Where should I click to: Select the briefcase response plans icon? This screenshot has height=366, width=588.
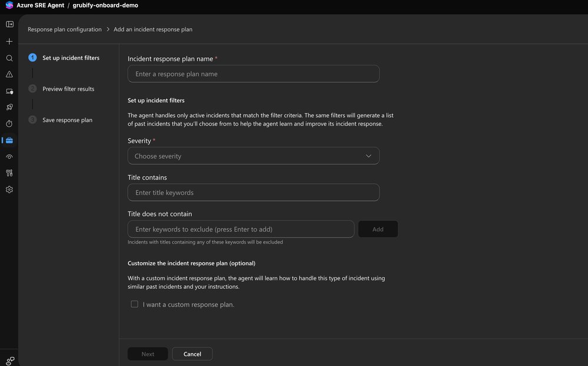[x=9, y=140]
